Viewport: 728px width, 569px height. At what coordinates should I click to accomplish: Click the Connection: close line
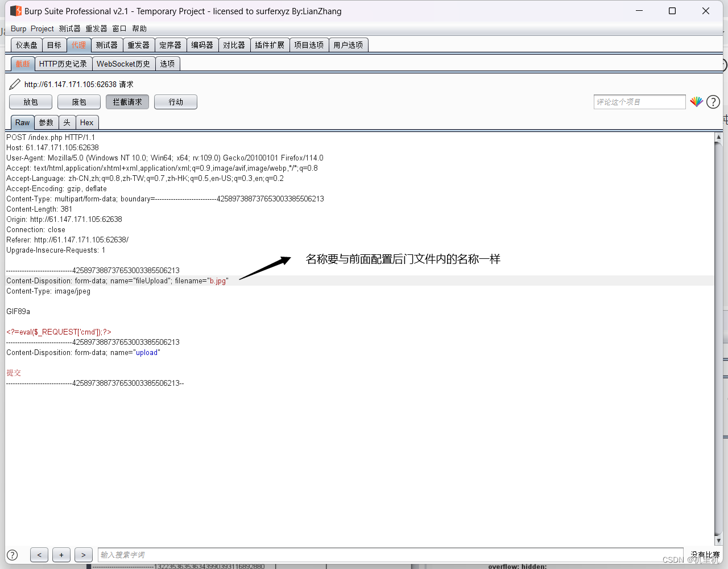tap(36, 229)
